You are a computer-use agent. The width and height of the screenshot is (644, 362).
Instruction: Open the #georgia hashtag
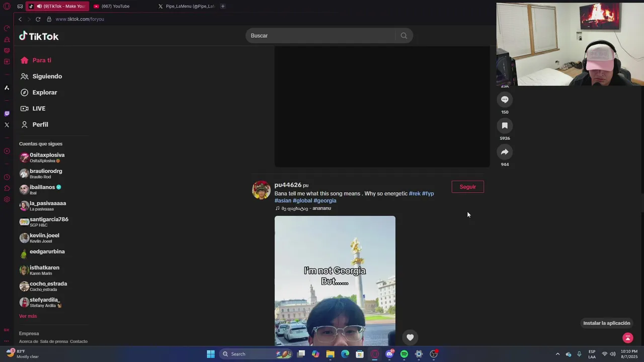pyautogui.click(x=325, y=201)
